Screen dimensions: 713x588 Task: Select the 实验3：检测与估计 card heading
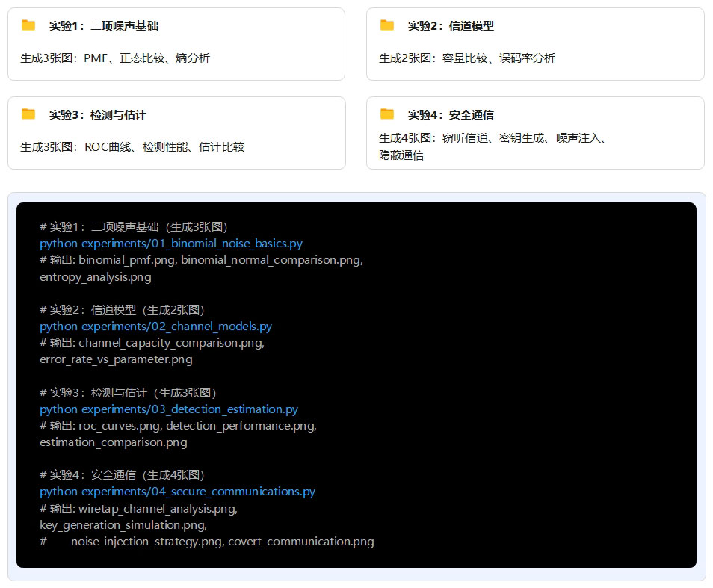click(x=98, y=115)
